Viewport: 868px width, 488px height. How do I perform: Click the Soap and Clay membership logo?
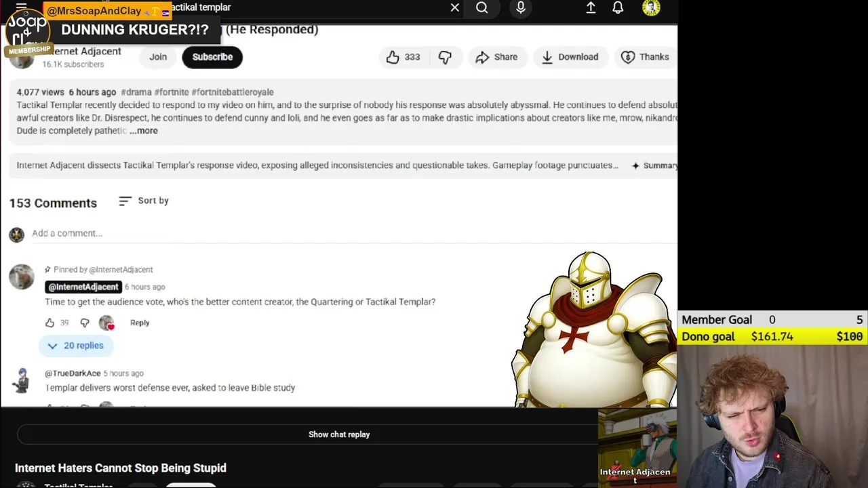click(x=28, y=32)
